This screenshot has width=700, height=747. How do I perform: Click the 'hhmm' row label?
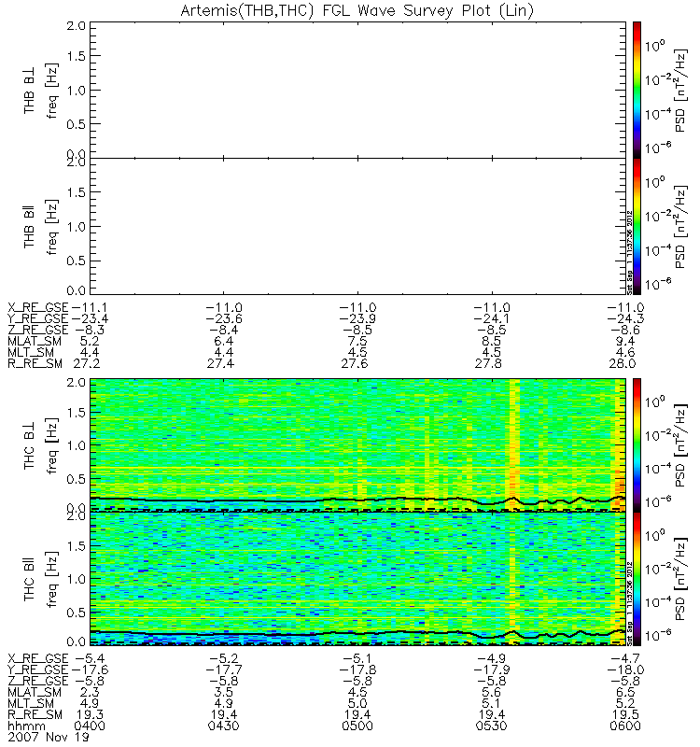pos(27,726)
